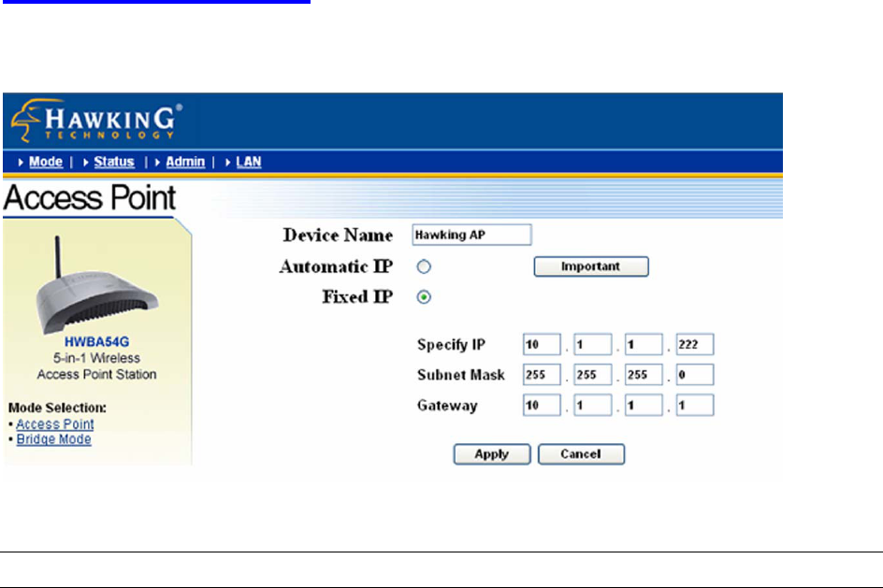Click the 5-in-1 Wireless text
This screenshot has height=588, width=883.
[x=97, y=358]
